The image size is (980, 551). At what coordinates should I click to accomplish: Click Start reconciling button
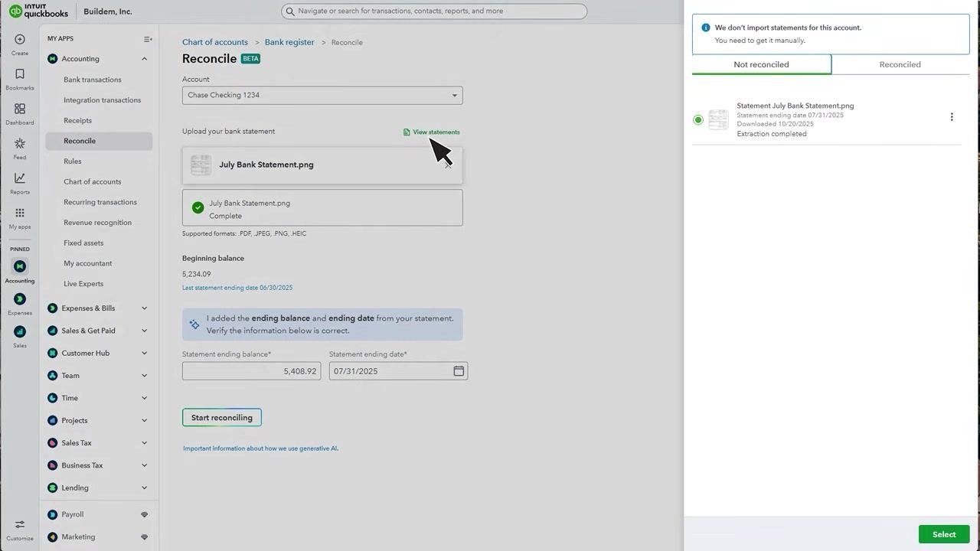222,418
